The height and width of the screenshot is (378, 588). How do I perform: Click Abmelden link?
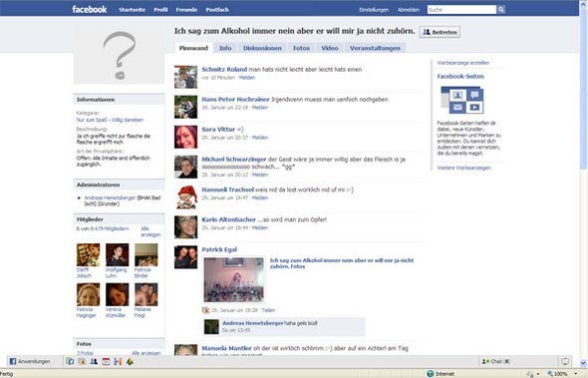(x=409, y=10)
